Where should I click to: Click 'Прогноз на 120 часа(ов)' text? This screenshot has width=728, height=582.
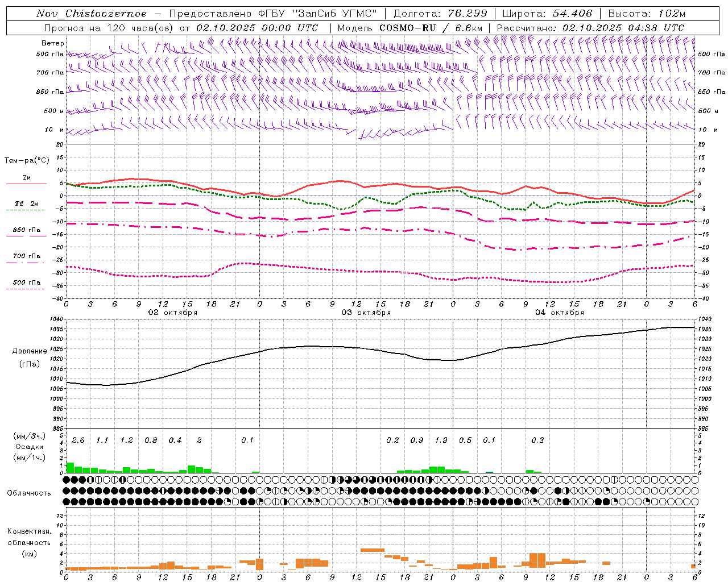109,28
